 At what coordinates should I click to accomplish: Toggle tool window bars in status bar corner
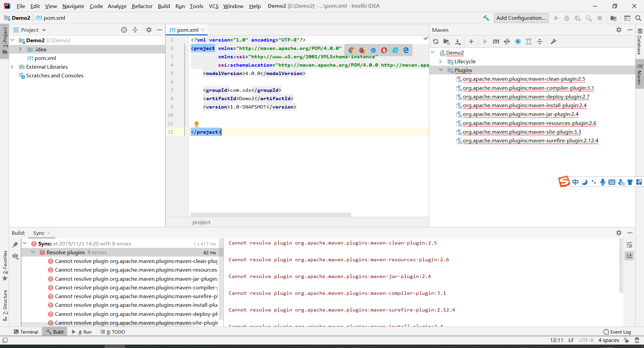coord(5,340)
